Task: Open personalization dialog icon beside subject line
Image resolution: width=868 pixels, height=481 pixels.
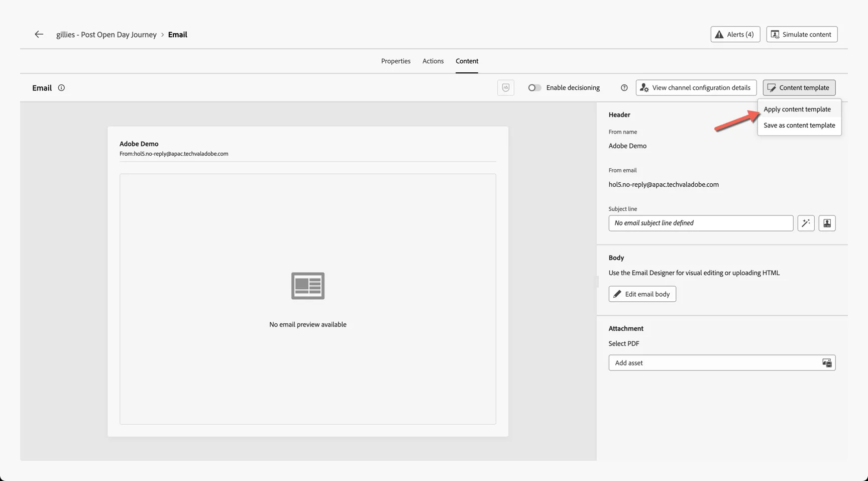Action: tap(827, 223)
